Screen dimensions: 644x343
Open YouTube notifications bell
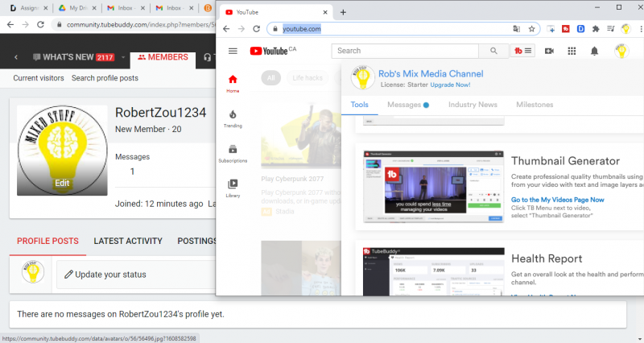pos(594,51)
